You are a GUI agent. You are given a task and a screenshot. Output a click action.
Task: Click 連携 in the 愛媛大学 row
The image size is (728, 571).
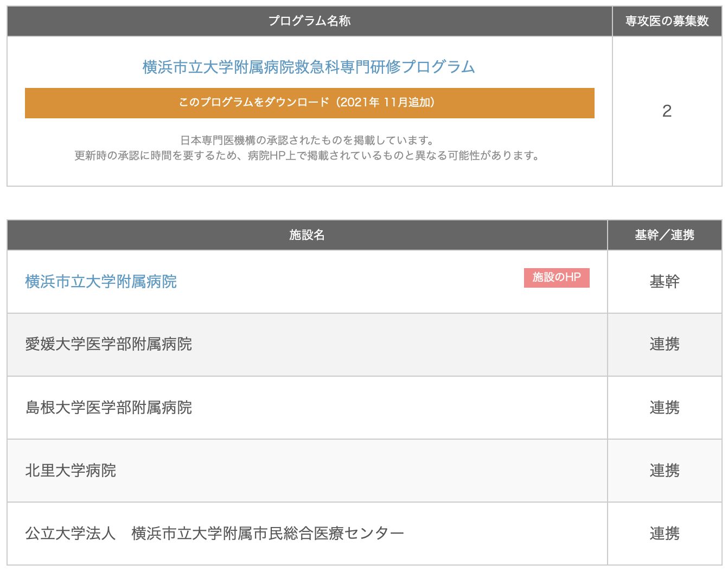coord(665,345)
